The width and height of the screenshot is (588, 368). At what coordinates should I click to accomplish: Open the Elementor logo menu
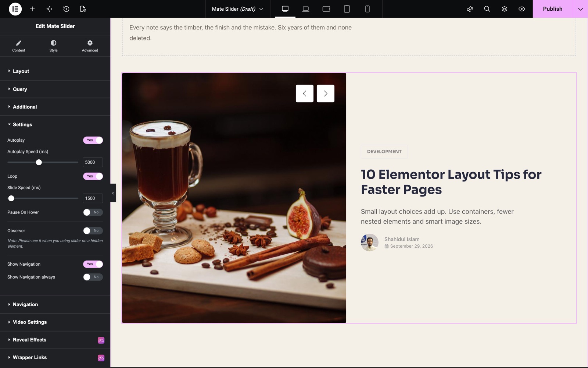click(15, 9)
